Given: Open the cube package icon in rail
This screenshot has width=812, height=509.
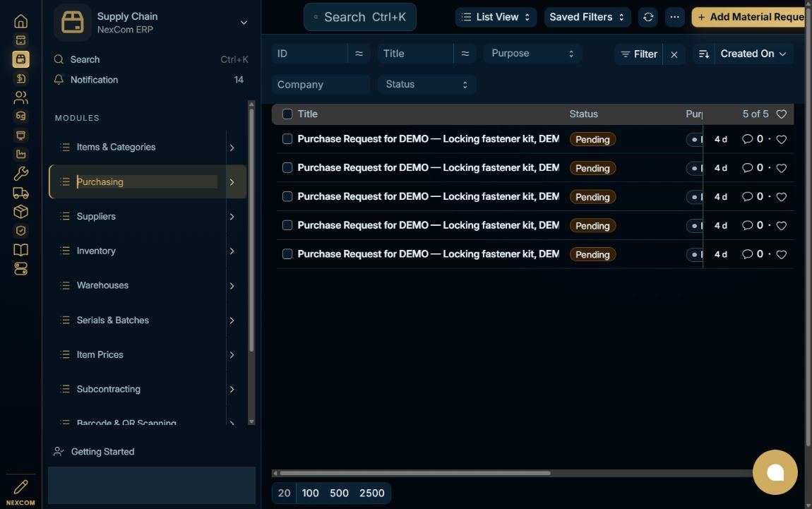Looking at the screenshot, I should [20, 212].
